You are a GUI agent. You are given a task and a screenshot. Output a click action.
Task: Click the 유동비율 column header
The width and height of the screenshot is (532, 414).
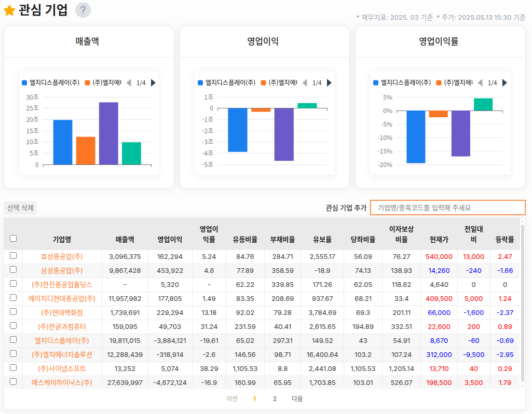pyautogui.click(x=245, y=239)
